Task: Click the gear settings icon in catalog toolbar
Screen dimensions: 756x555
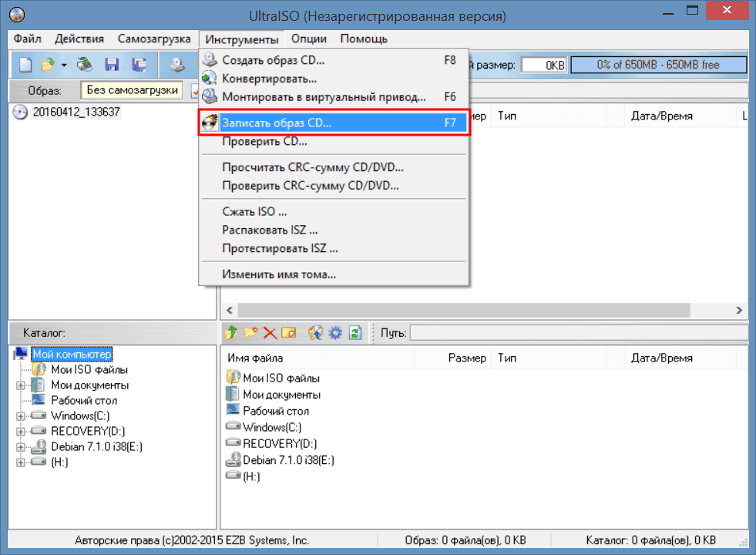Action: click(334, 333)
